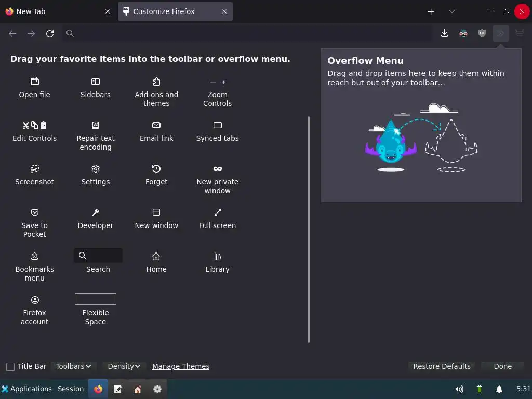This screenshot has width=532, height=399.
Task: Select the Email link envelope icon
Action: click(156, 125)
